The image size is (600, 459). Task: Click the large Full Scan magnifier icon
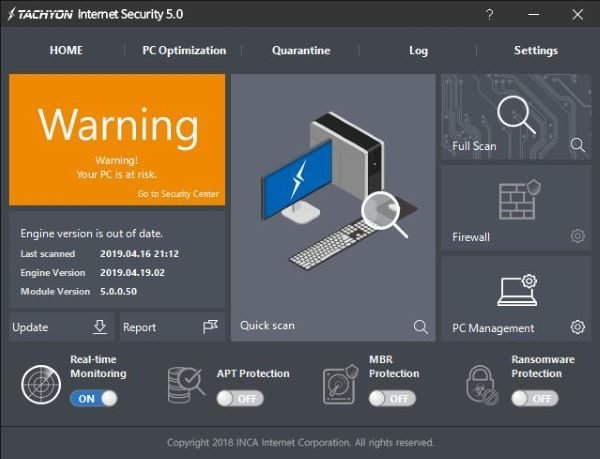point(516,114)
